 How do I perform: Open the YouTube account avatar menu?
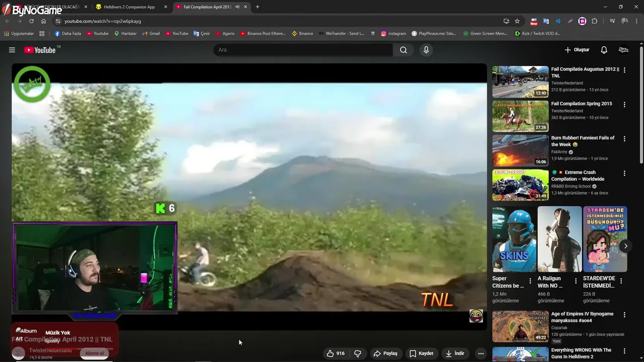[x=623, y=50]
